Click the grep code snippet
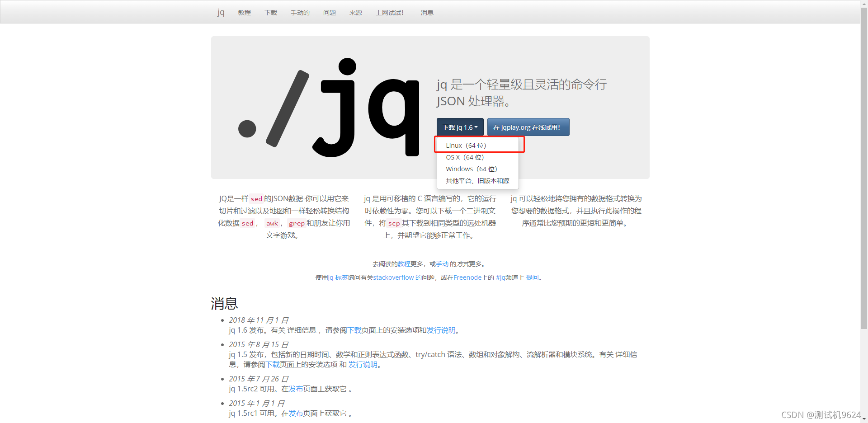This screenshot has height=423, width=868. click(x=297, y=223)
